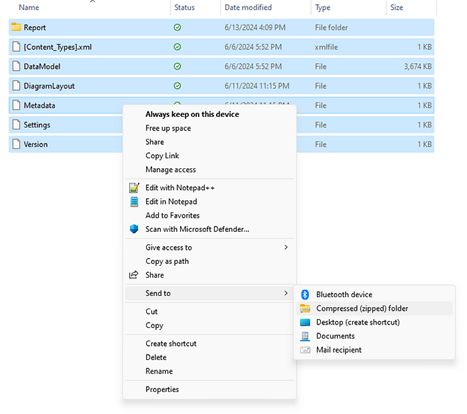Choose Rename in the context menu
The width and height of the screenshot is (467, 414).
(159, 371)
